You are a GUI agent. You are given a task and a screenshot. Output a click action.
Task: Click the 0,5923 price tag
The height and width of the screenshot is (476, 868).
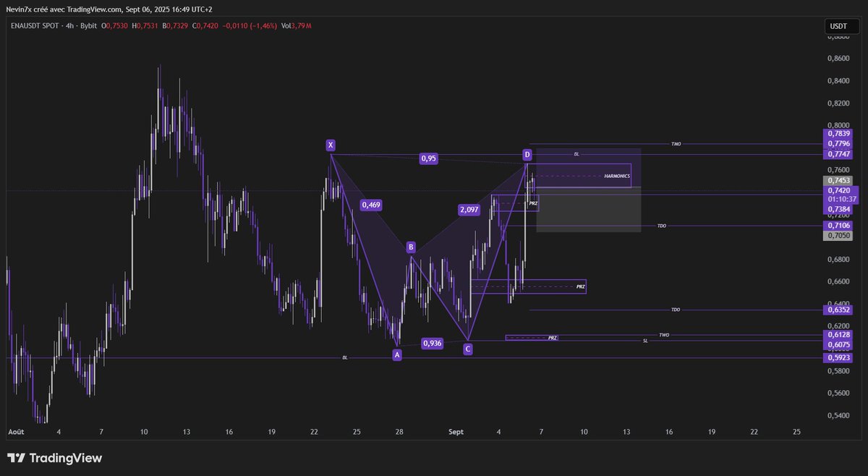[838, 357]
